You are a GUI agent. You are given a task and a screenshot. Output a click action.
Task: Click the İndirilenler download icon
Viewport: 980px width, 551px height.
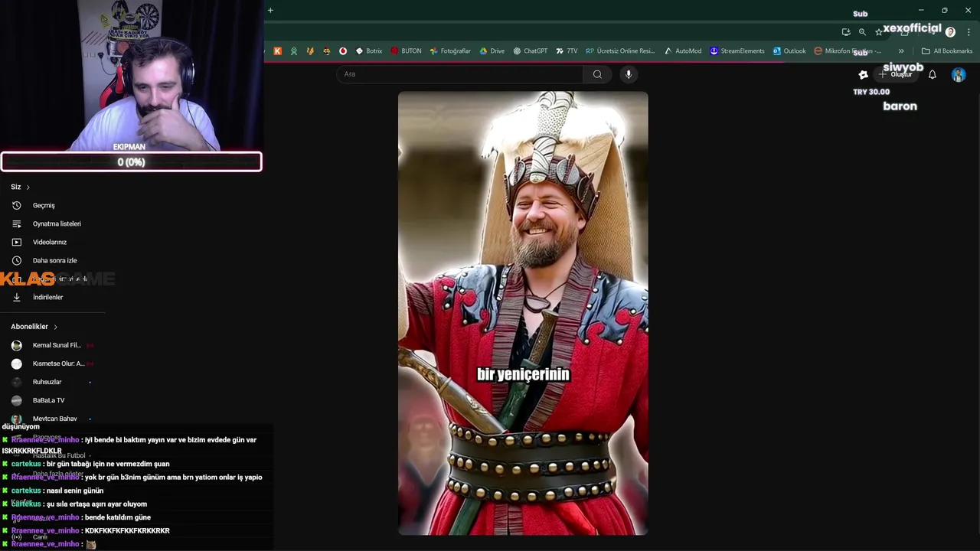coord(17,297)
